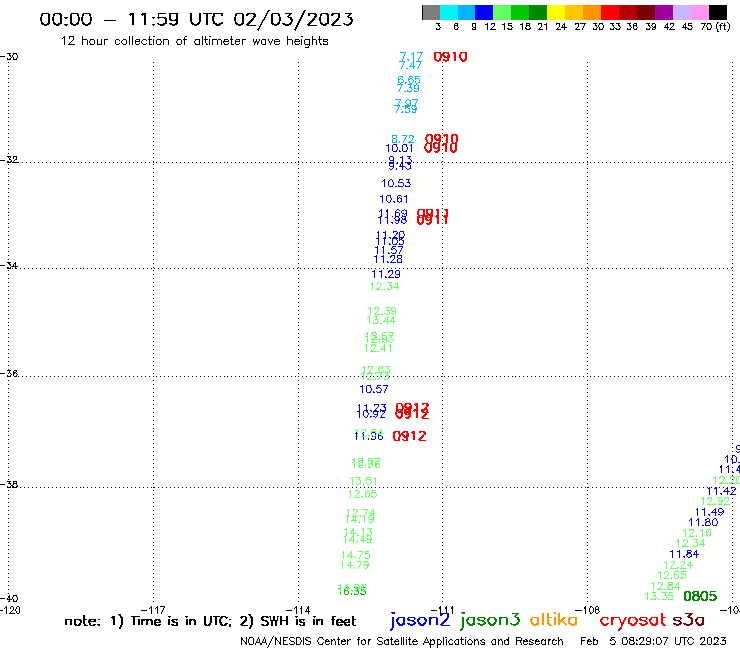Click the green time stamp 0805
The image size is (740, 650).
(x=700, y=596)
